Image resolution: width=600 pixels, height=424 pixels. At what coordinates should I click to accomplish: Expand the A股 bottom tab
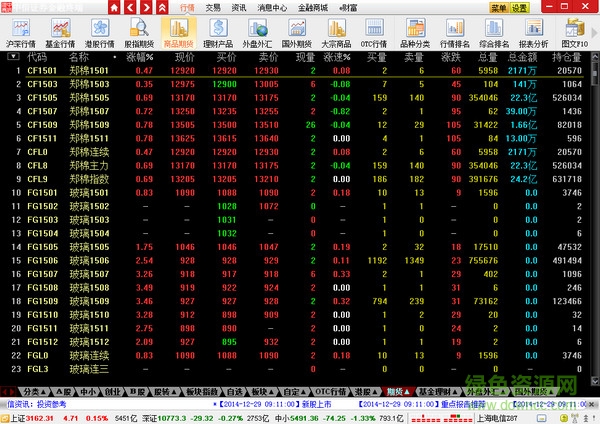(x=64, y=391)
